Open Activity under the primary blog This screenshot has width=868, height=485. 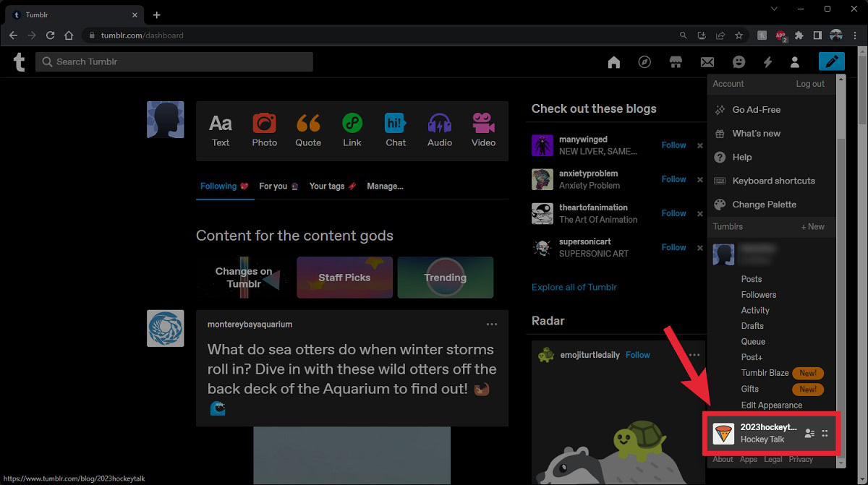click(755, 310)
